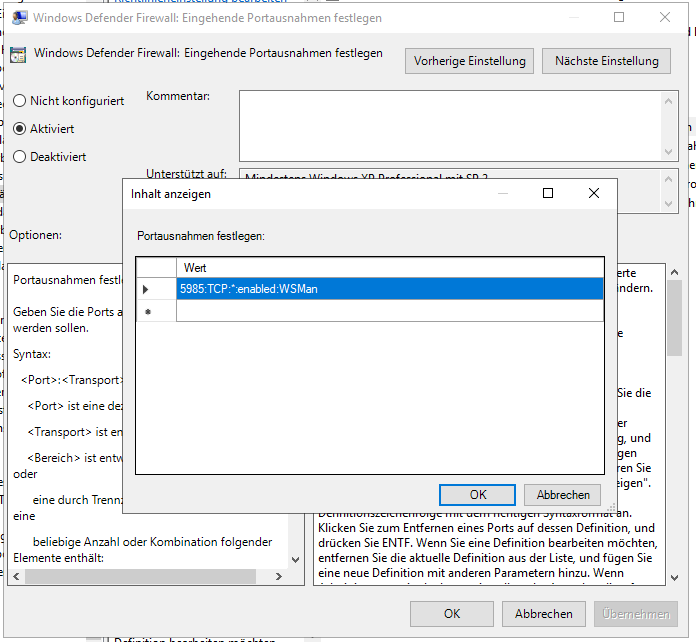Click the down arrow of the Unterstützt auf scrollbar
This screenshot has height=642, width=696.
[x=668, y=204]
